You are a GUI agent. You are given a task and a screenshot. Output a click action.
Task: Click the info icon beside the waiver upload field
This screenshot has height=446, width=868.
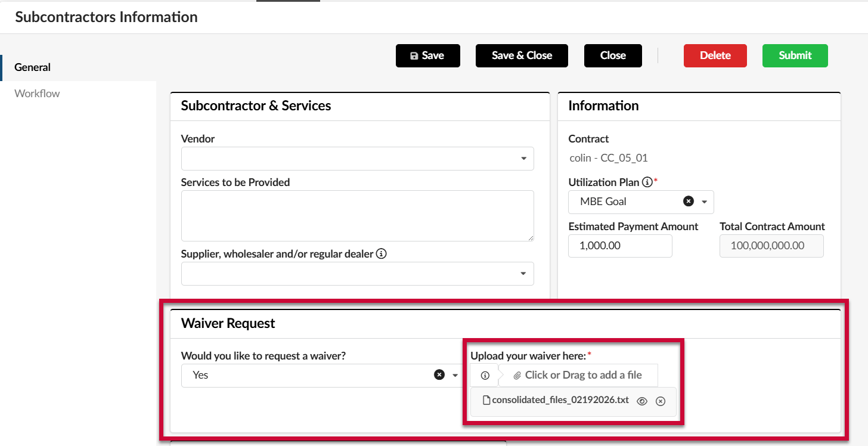485,375
